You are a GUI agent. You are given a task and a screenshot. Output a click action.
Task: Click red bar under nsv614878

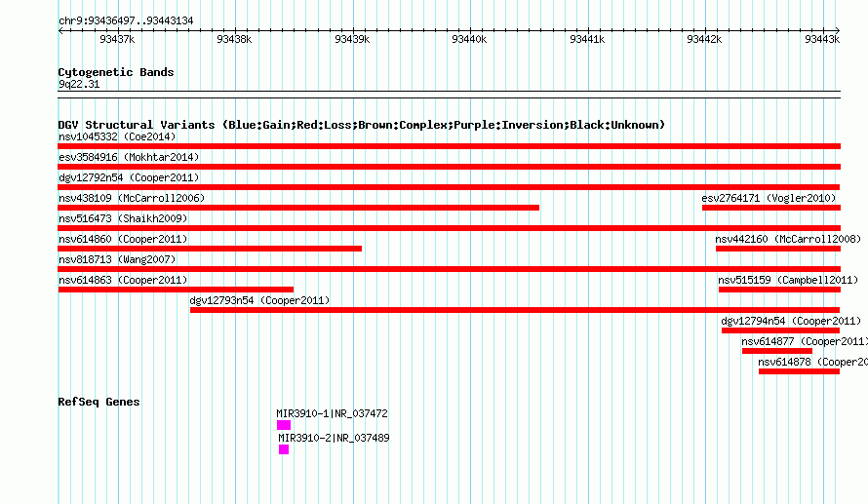(800, 371)
